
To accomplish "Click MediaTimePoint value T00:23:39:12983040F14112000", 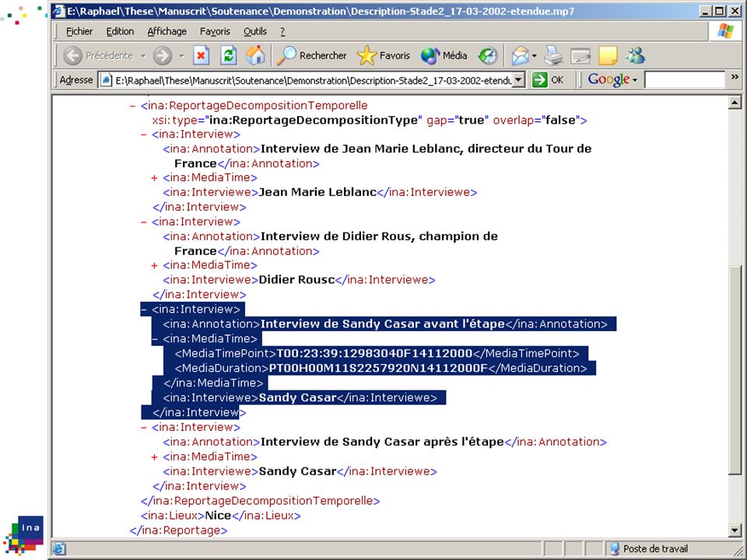I will click(374, 354).
